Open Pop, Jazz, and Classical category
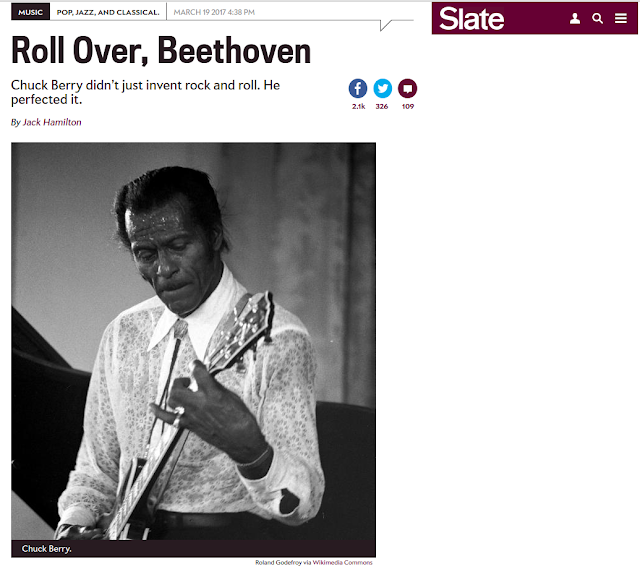Viewport: 640px width, 572px height. pos(108,13)
